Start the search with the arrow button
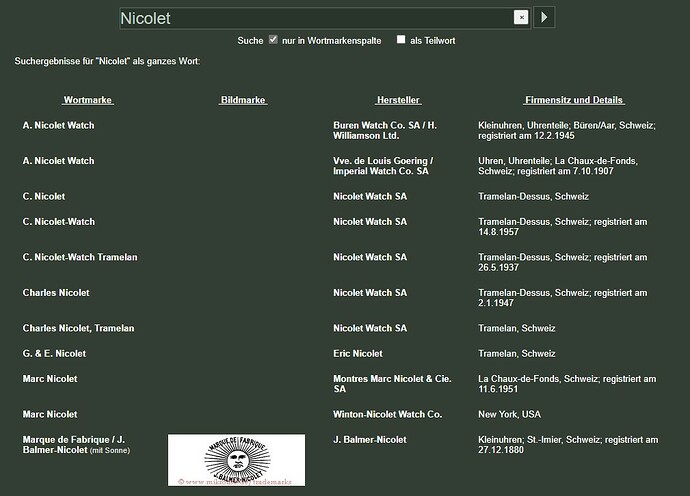This screenshot has height=496, width=690. pos(544,18)
